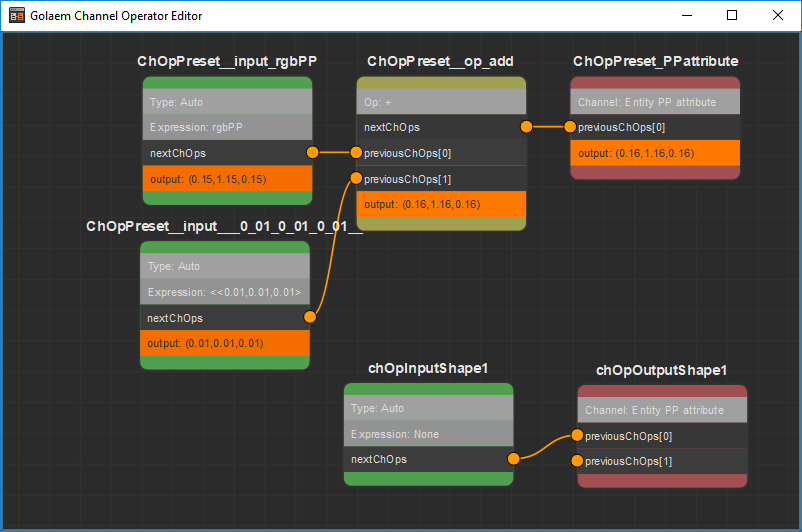Click nextChOps row label on ChOpPreset__input_rgbPP
This screenshot has height=532, width=802.
point(177,153)
